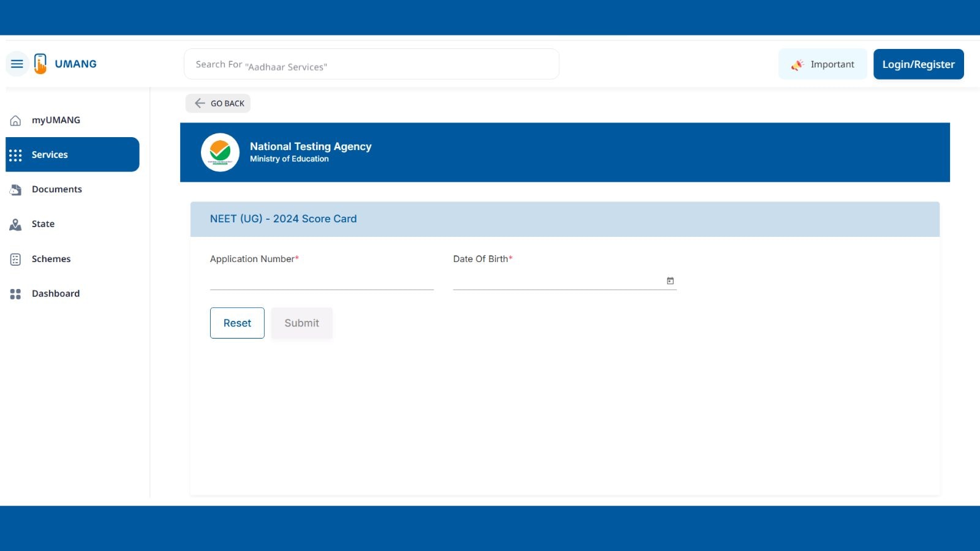Click the back arrow in Go Back
The image size is (980, 551).
[200, 103]
